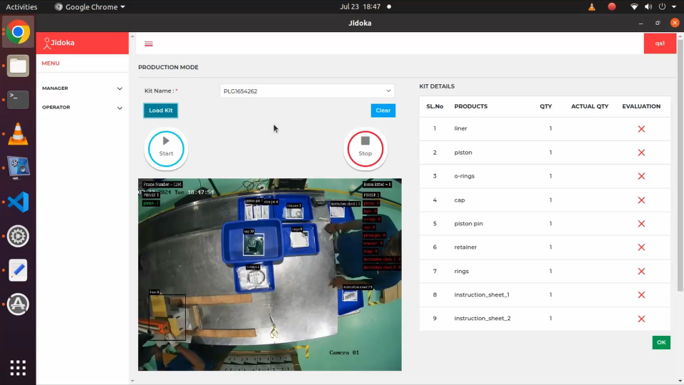Click the Jidoka logo in the sidebar

pyautogui.click(x=59, y=43)
